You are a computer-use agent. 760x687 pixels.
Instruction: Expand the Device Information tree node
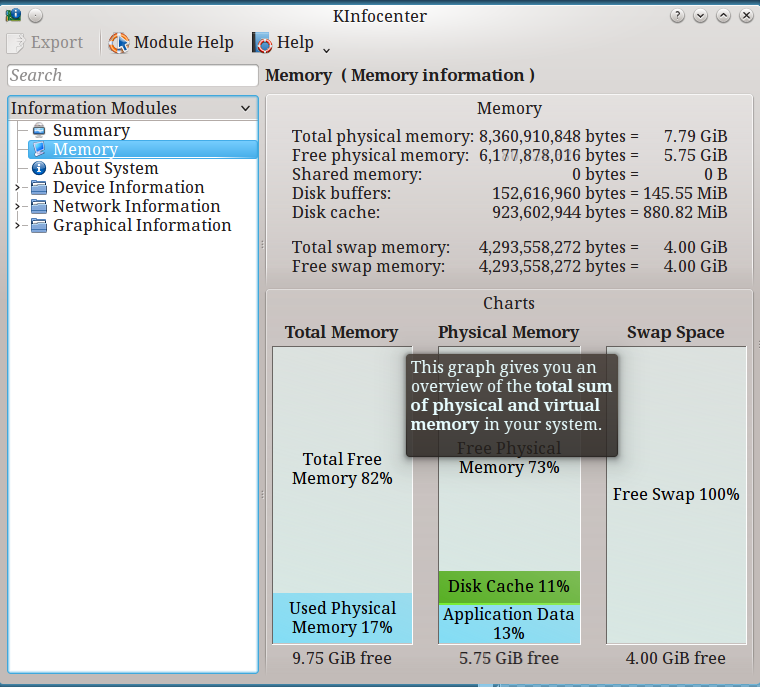(x=17, y=187)
